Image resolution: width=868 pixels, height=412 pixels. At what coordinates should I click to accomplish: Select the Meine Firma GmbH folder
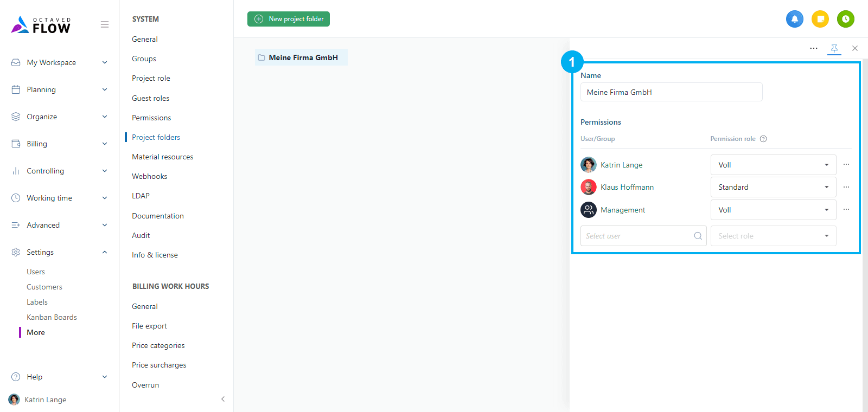pos(302,57)
